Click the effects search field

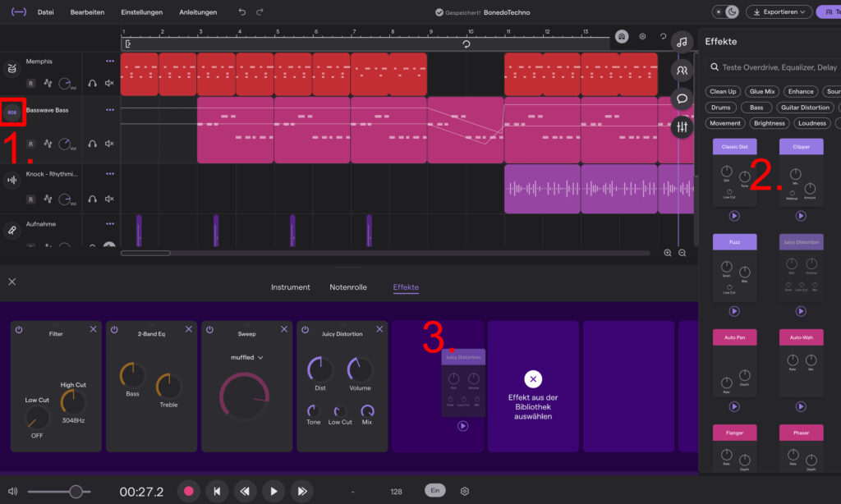click(773, 67)
